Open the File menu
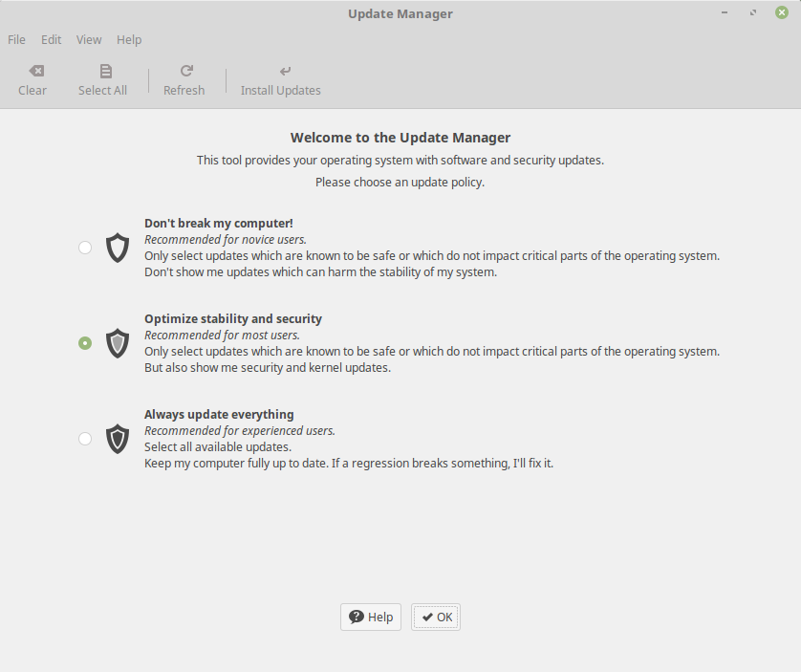This screenshot has height=672, width=801. click(x=16, y=40)
